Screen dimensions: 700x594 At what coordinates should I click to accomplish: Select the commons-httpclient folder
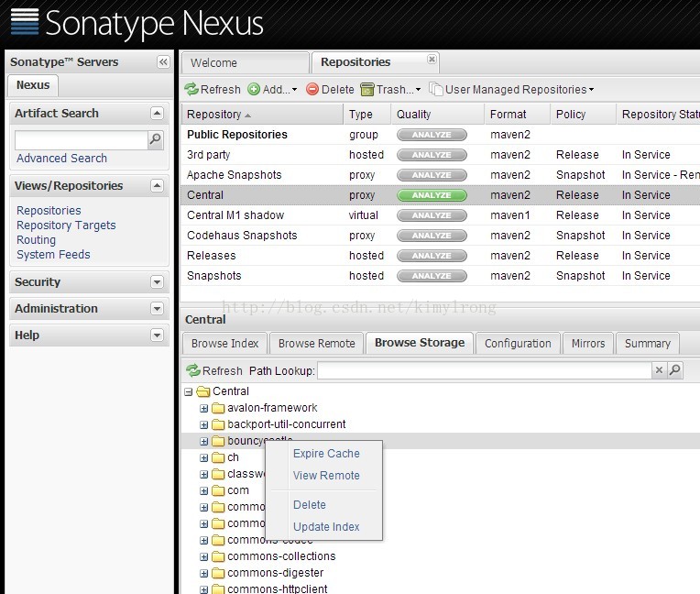(x=278, y=588)
